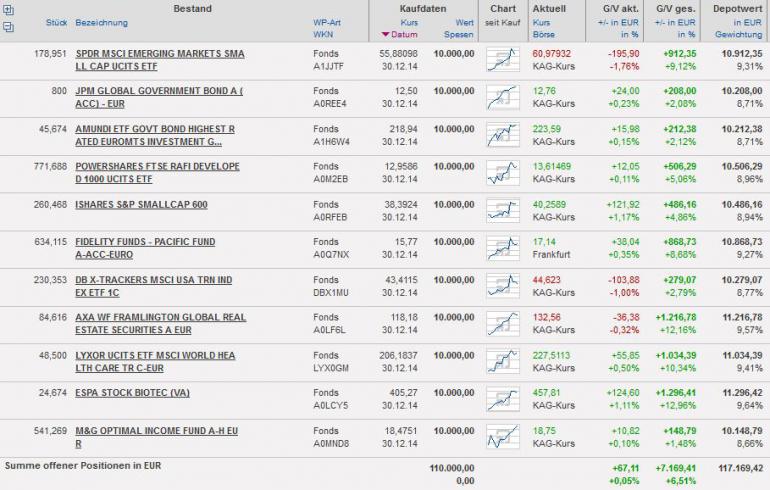Click total gain +7.169,41 in sum row

tap(676, 468)
